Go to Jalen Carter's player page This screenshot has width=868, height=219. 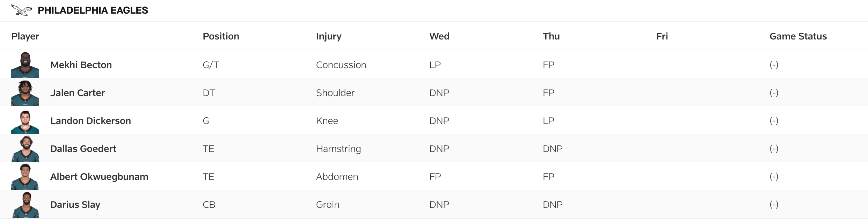78,93
